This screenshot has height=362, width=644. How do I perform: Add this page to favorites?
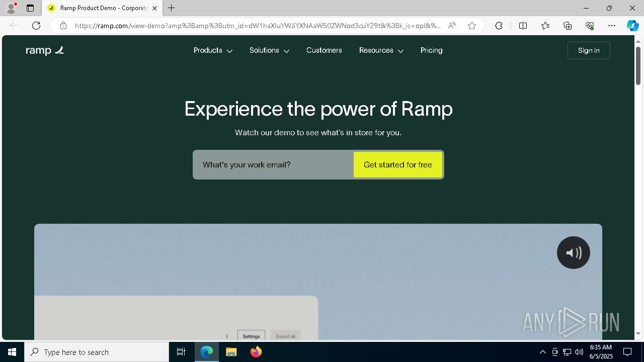click(x=472, y=26)
